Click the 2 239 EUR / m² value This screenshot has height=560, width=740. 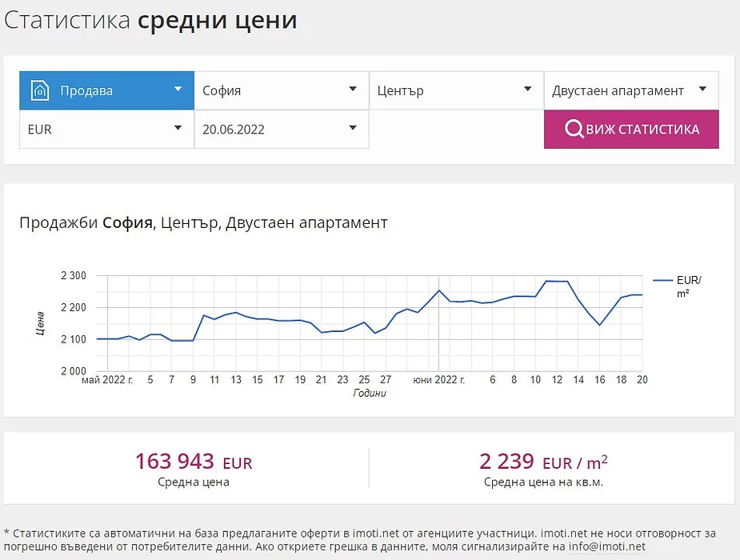543,462
